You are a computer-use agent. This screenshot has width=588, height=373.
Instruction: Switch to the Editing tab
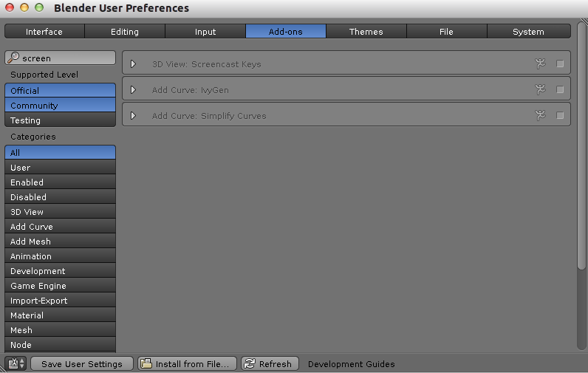tap(125, 32)
